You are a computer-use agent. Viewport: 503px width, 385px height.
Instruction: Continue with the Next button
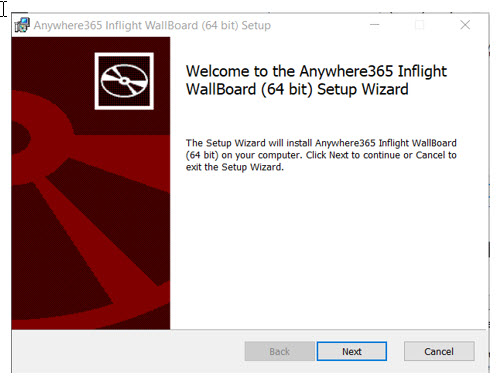click(352, 351)
